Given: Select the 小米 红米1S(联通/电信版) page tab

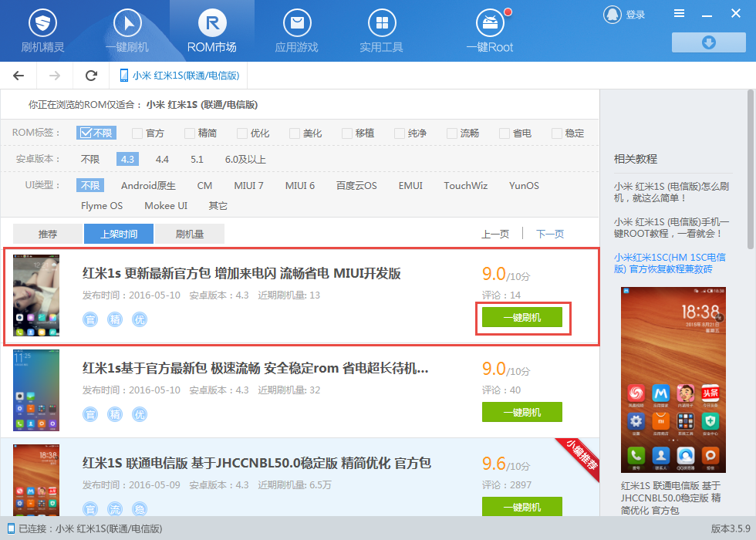Looking at the screenshot, I should coord(179,76).
